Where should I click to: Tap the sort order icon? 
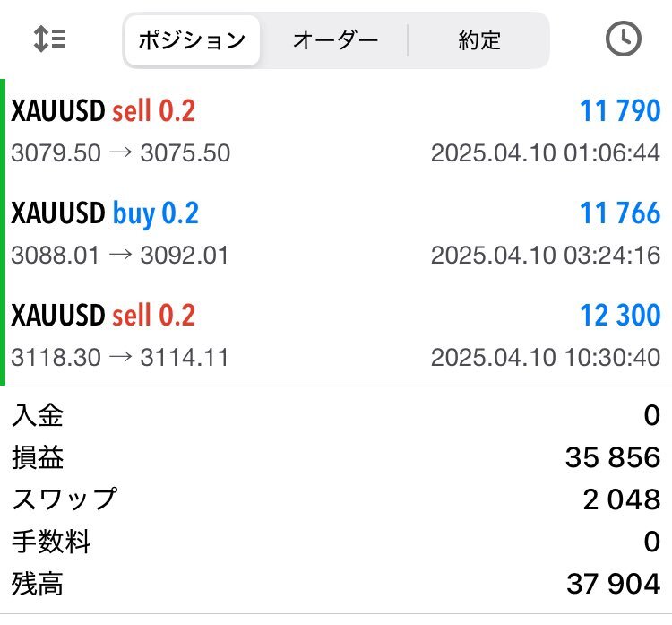tap(49, 39)
